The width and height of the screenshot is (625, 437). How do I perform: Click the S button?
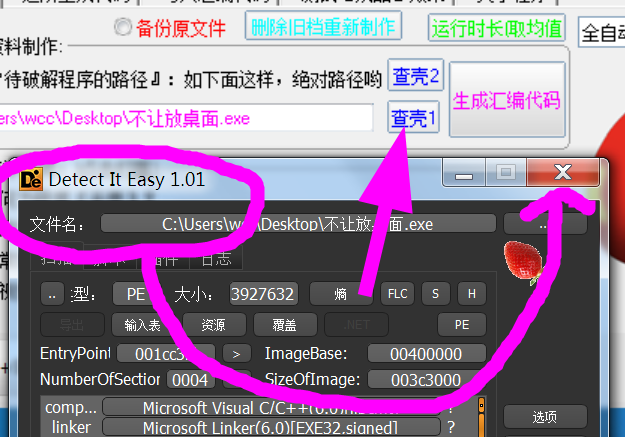point(435,294)
